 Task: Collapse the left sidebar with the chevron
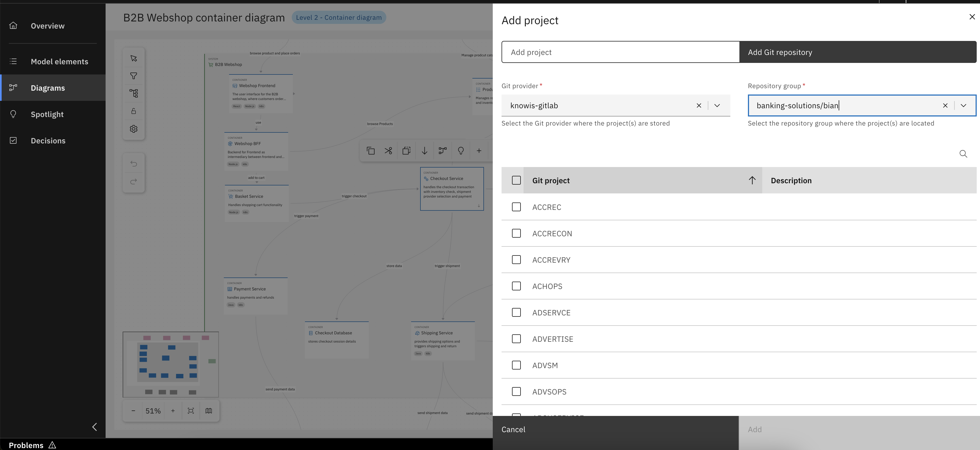click(x=94, y=427)
